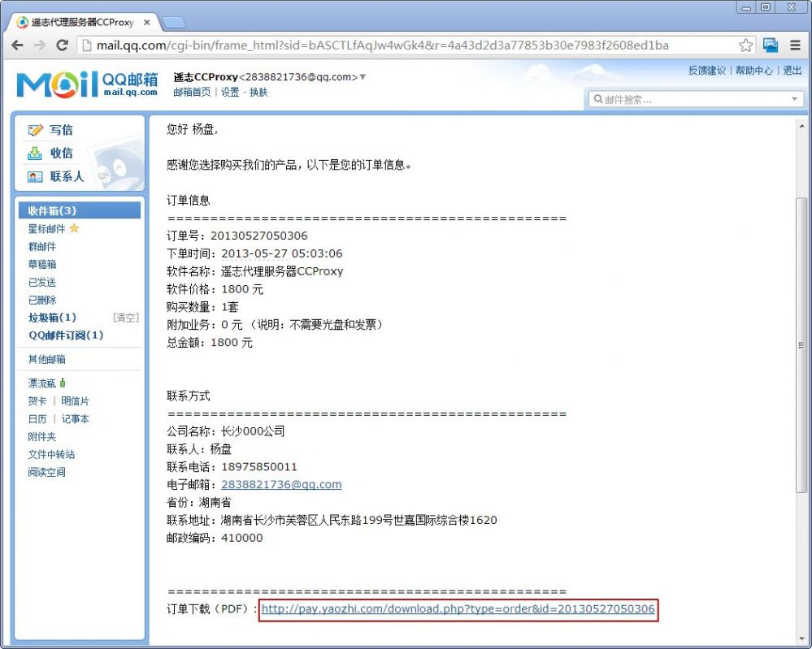Viewport: 812px width, 649px height.
Task: Open 群邮件 group mail folder
Action: [x=42, y=246]
